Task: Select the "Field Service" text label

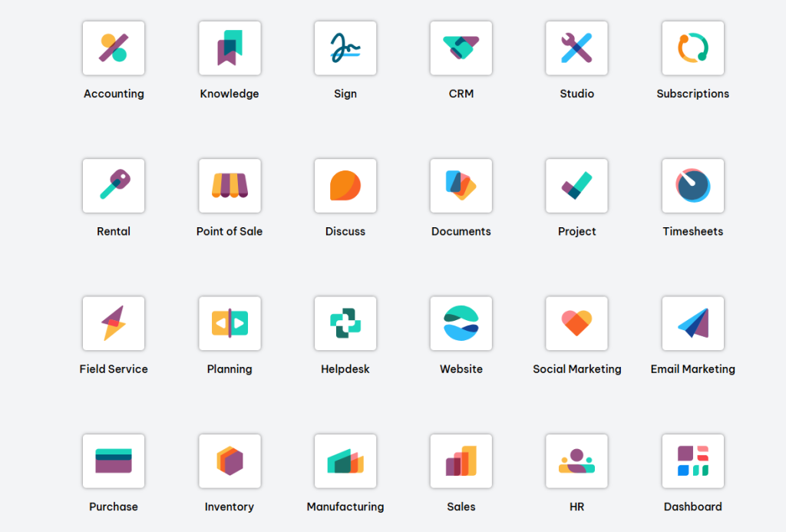Action: tap(114, 369)
